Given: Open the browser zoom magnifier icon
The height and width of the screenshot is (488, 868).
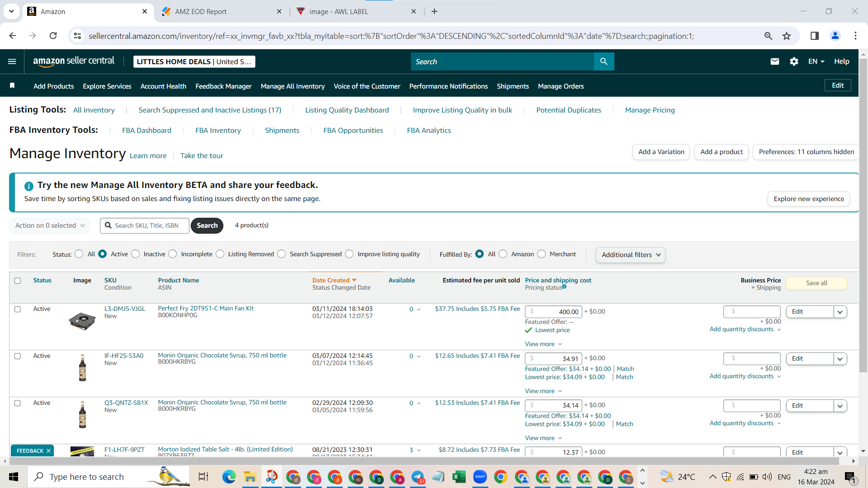Looking at the screenshot, I should pos(768,36).
